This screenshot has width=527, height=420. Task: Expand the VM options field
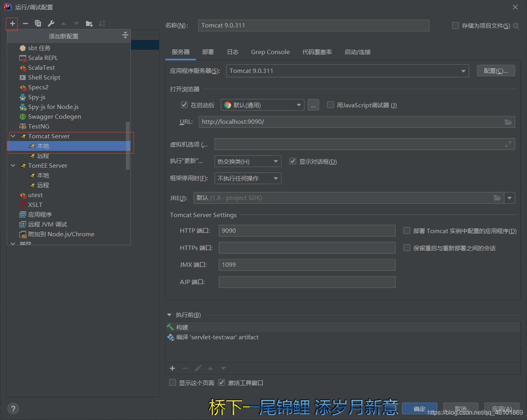pyautogui.click(x=508, y=144)
